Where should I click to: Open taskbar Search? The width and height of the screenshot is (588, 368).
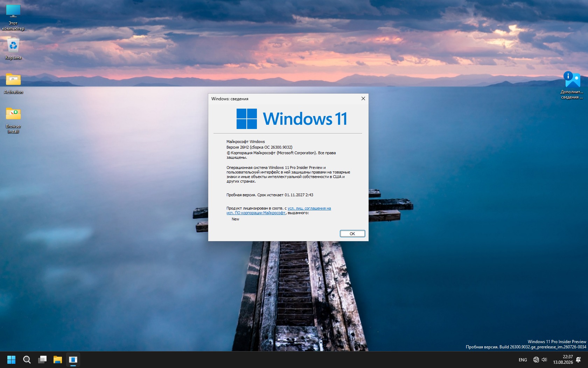tap(27, 360)
